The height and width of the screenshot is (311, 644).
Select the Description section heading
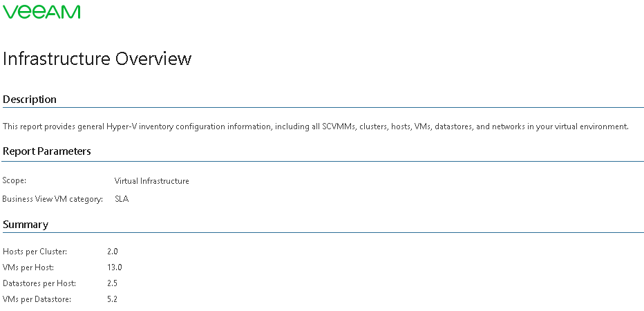tap(30, 100)
